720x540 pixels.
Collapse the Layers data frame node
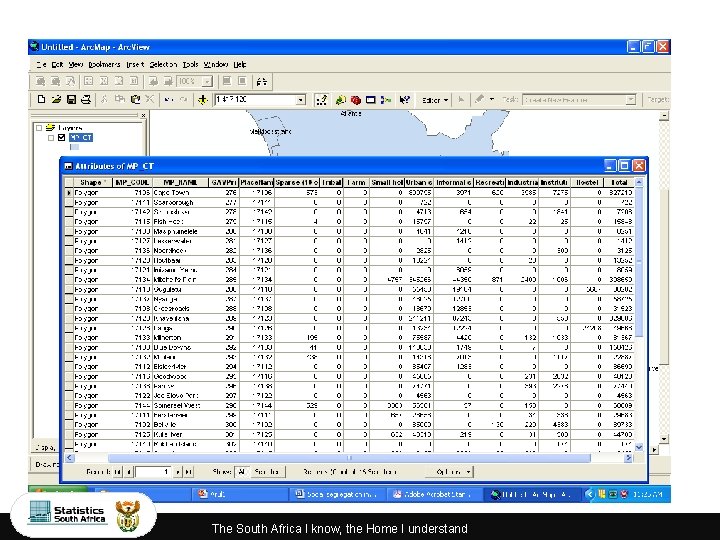[39, 128]
